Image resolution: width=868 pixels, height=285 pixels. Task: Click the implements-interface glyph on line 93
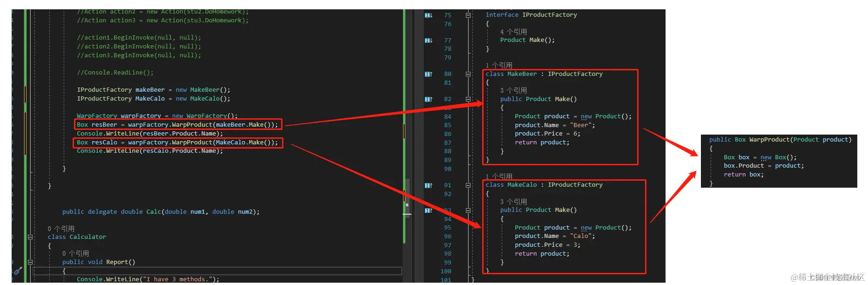[x=429, y=210]
